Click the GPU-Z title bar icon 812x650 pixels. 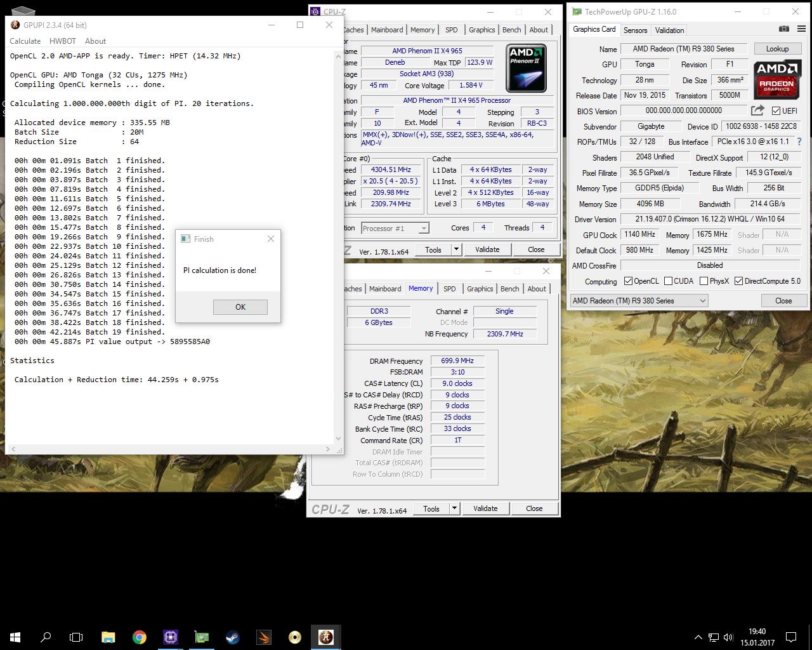point(577,11)
